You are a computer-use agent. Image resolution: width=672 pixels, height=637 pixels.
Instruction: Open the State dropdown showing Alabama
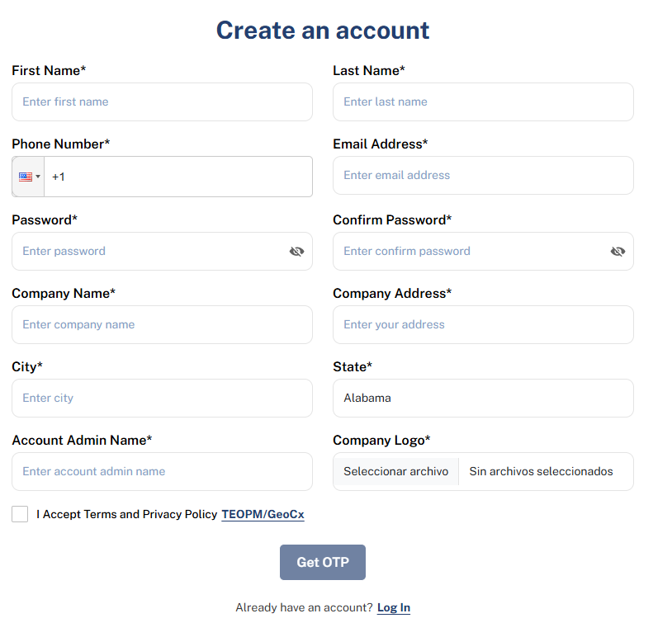pyautogui.click(x=482, y=398)
